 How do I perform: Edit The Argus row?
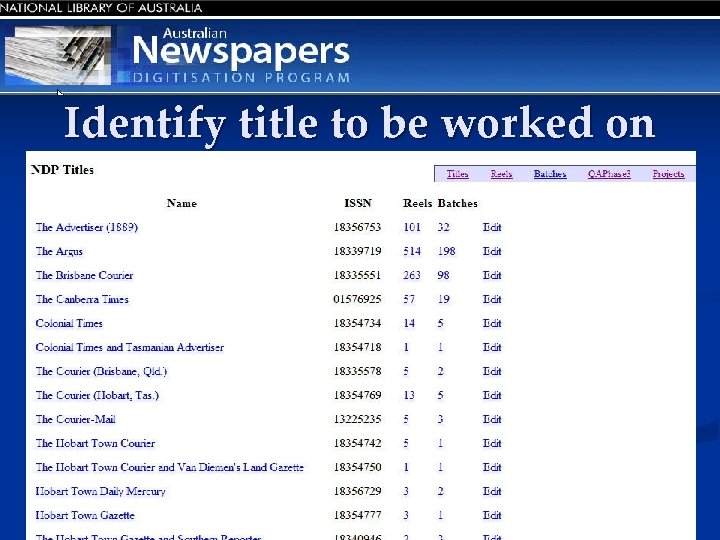[492, 251]
